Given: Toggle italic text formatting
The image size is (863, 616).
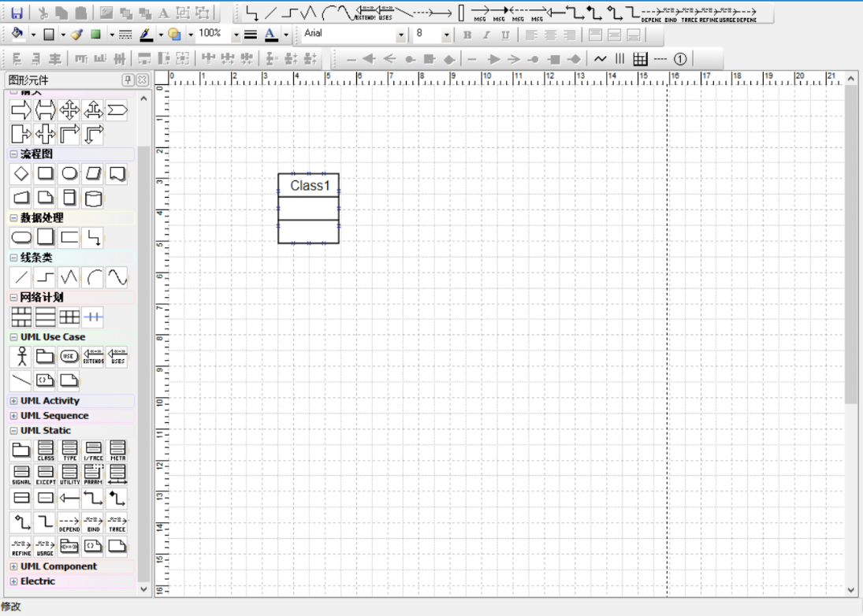Looking at the screenshot, I should coord(486,35).
